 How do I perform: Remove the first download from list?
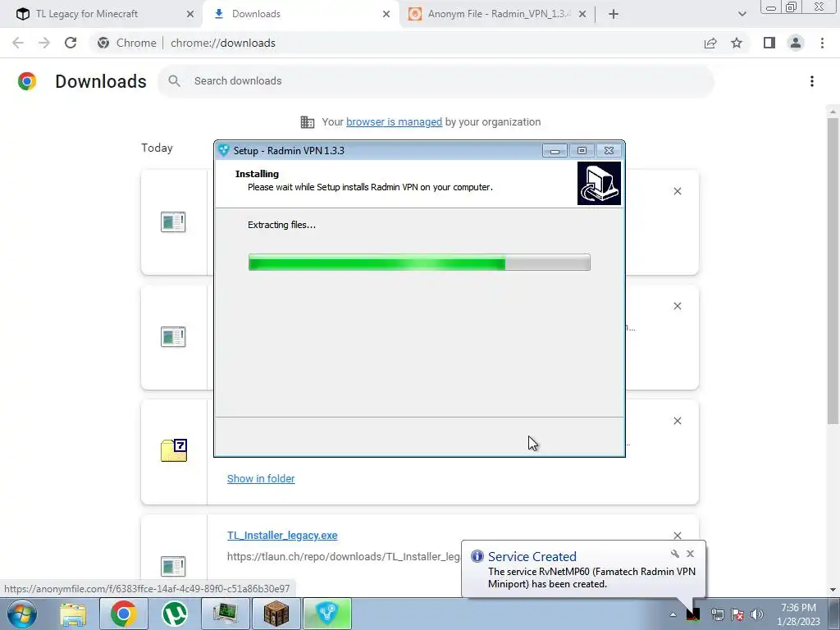tap(677, 191)
